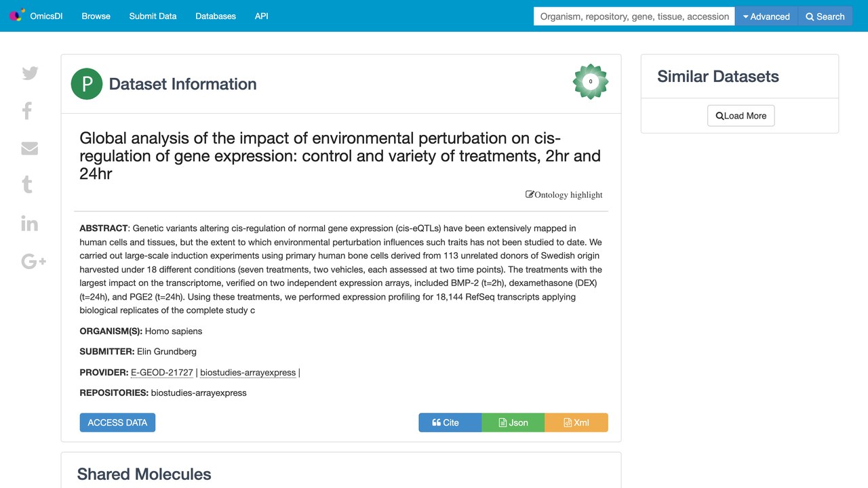Open the Advanced search dropdown

(x=766, y=16)
